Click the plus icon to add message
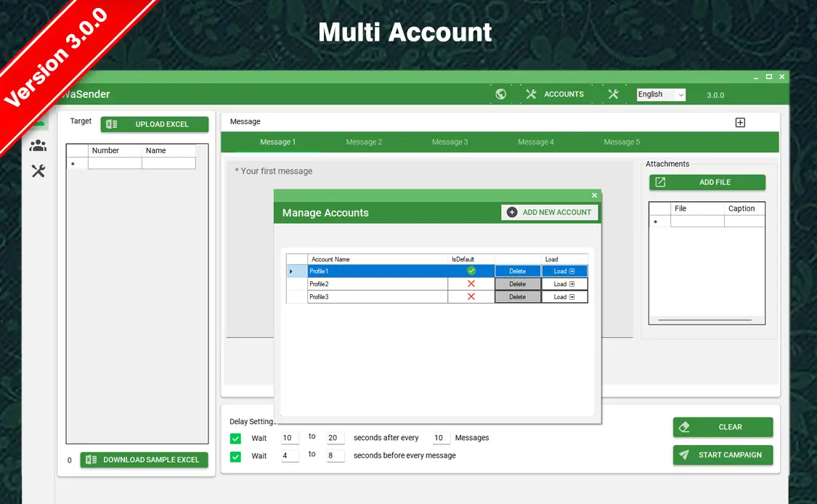 (x=740, y=123)
